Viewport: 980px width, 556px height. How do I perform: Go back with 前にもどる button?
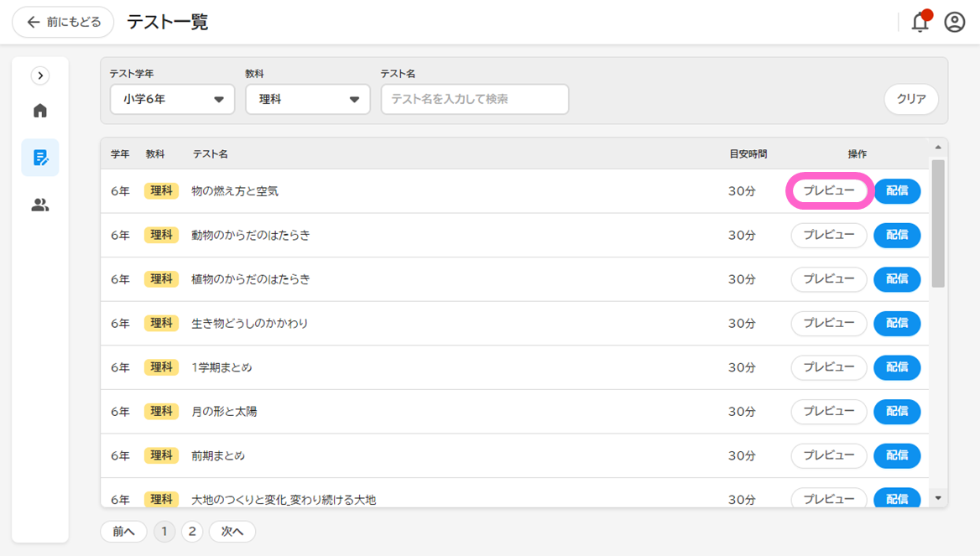(x=63, y=23)
